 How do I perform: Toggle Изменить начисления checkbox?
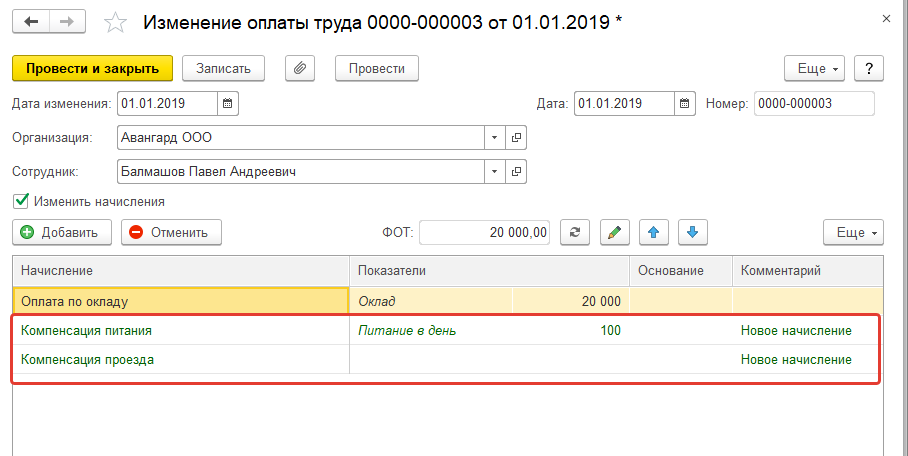tap(21, 201)
